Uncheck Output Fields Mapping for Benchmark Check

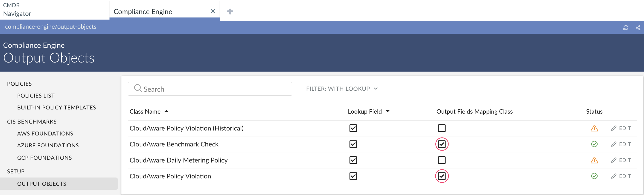pyautogui.click(x=442, y=144)
